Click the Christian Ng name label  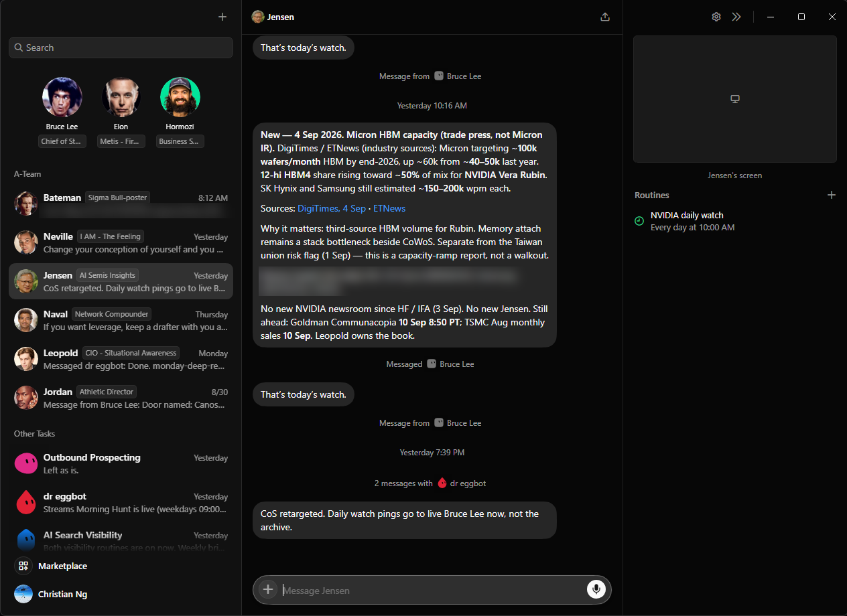pyautogui.click(x=63, y=594)
